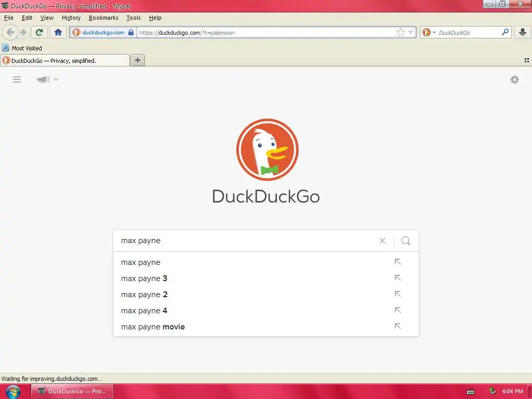Image resolution: width=532 pixels, height=399 pixels.
Task: Open the Downloads arrow button
Action: point(523,32)
